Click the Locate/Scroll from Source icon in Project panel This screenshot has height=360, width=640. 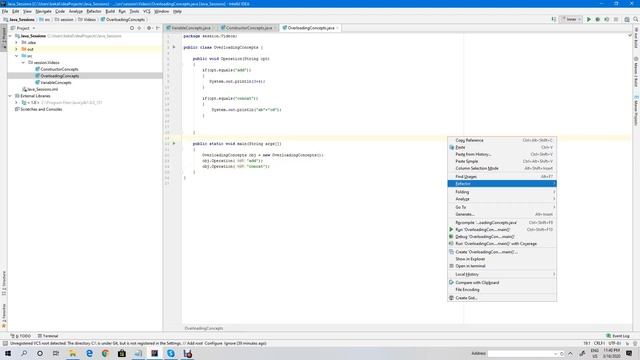(x=132, y=28)
